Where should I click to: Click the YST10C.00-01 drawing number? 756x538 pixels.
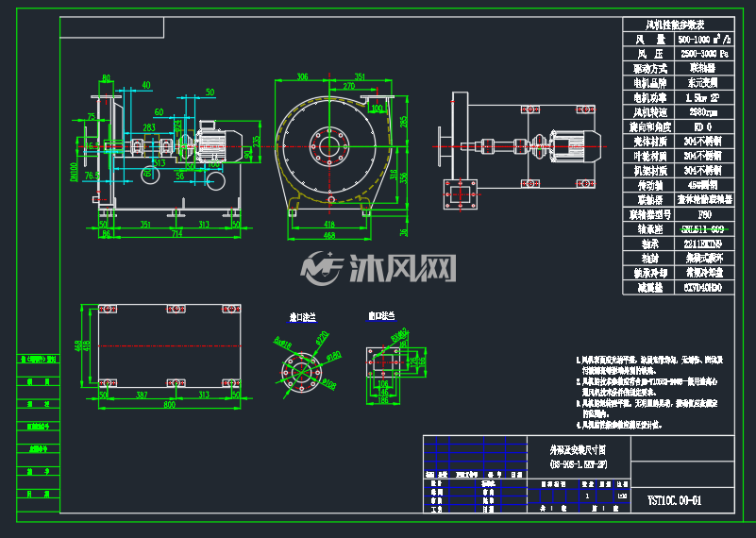click(674, 500)
